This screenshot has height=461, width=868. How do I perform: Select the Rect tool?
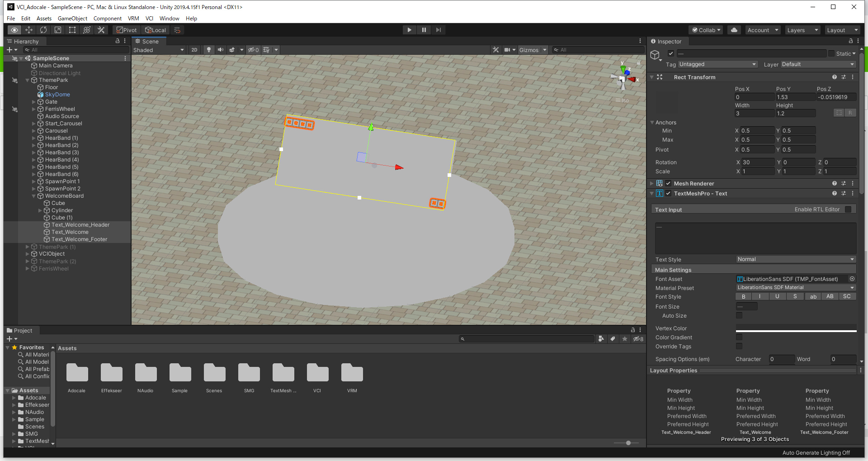tap(72, 30)
